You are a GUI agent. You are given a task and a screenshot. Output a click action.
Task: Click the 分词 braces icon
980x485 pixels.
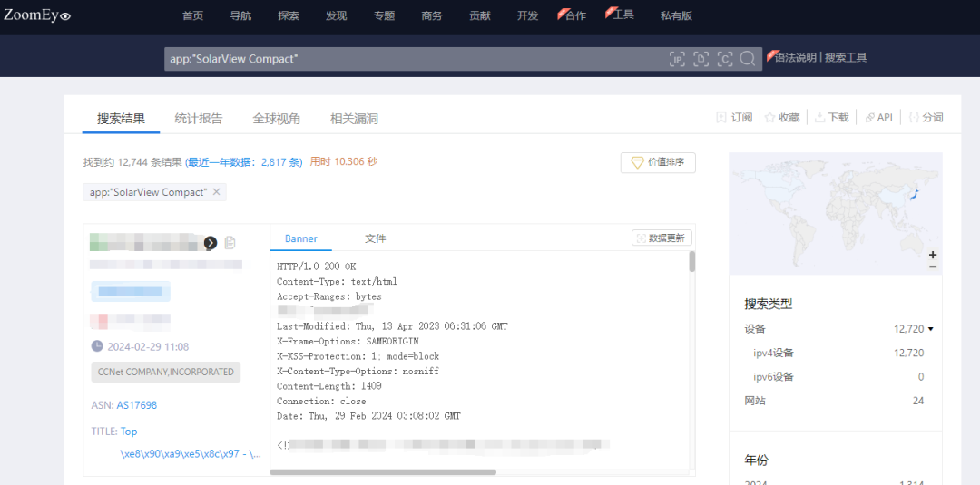(x=914, y=117)
